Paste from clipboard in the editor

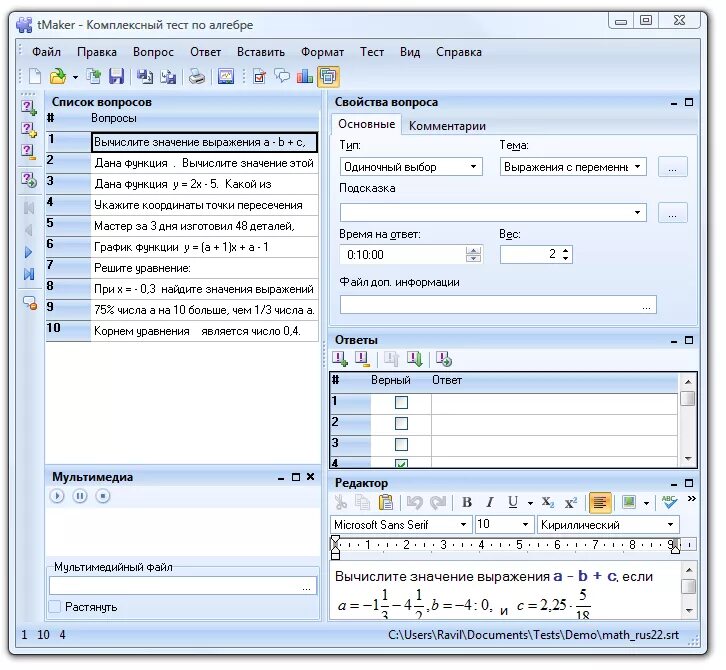coord(385,502)
